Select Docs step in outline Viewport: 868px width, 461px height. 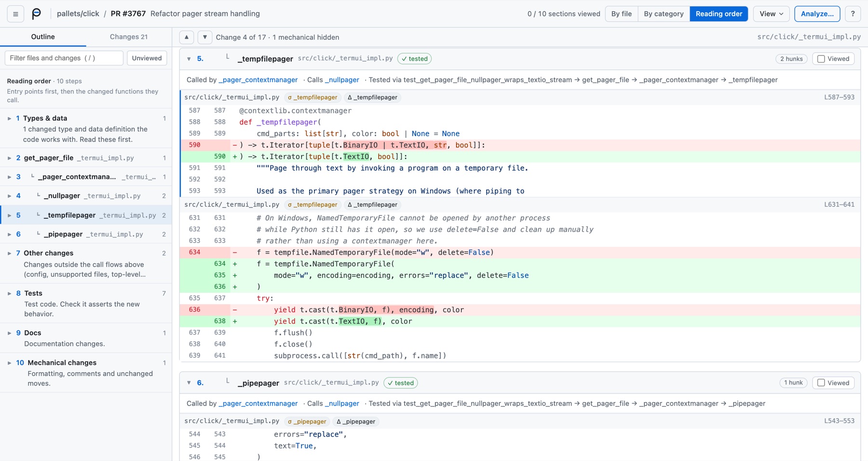86,338
